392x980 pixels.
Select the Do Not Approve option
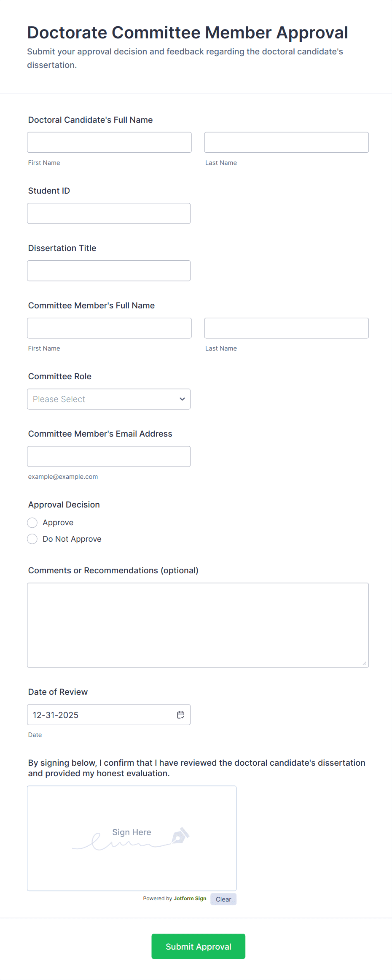click(32, 539)
